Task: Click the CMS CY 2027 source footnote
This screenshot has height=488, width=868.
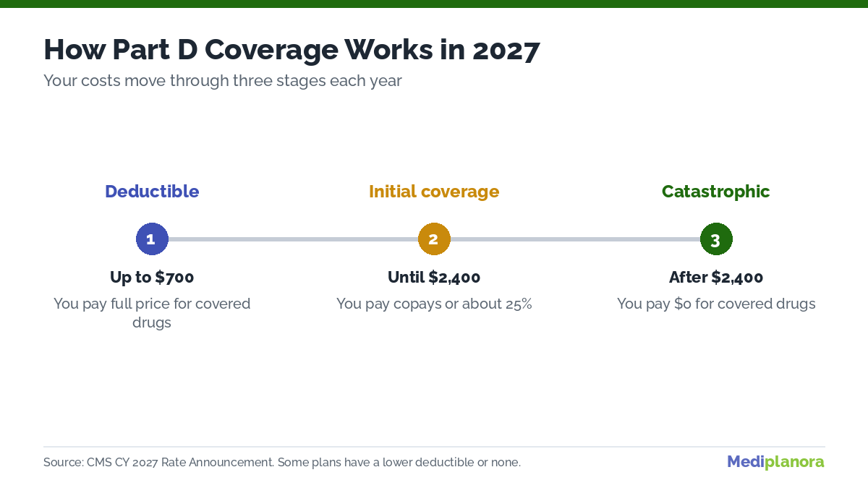Action: [282, 463]
